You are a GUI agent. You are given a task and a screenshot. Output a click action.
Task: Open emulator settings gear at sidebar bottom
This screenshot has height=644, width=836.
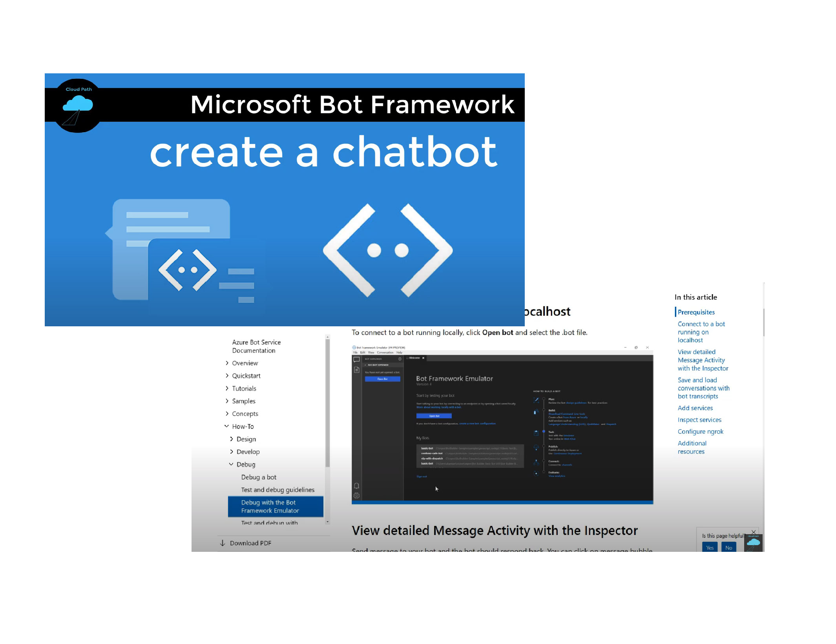pos(356,496)
